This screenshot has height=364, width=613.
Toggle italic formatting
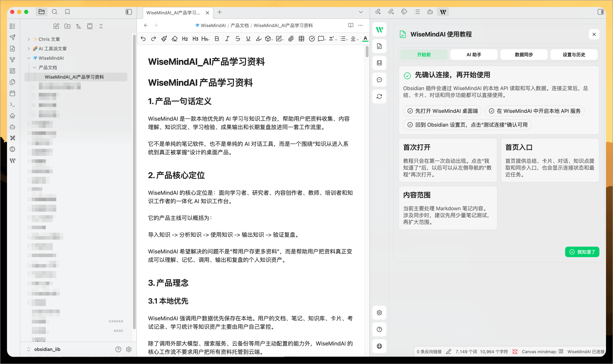[227, 38]
